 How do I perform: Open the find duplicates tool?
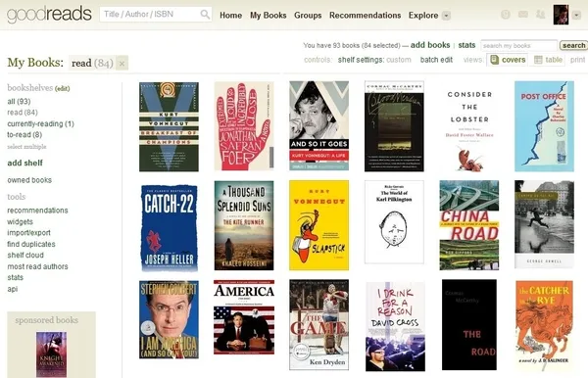[31, 244]
